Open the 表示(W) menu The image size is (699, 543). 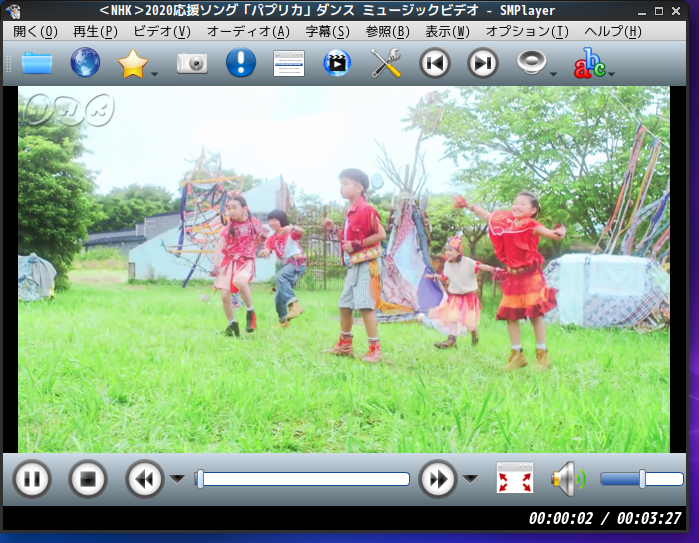click(448, 31)
